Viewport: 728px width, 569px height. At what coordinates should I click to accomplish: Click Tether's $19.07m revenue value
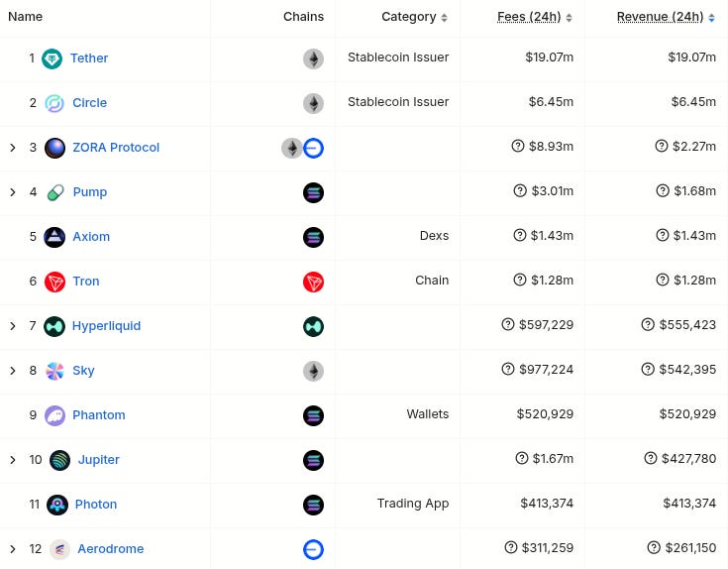click(691, 57)
